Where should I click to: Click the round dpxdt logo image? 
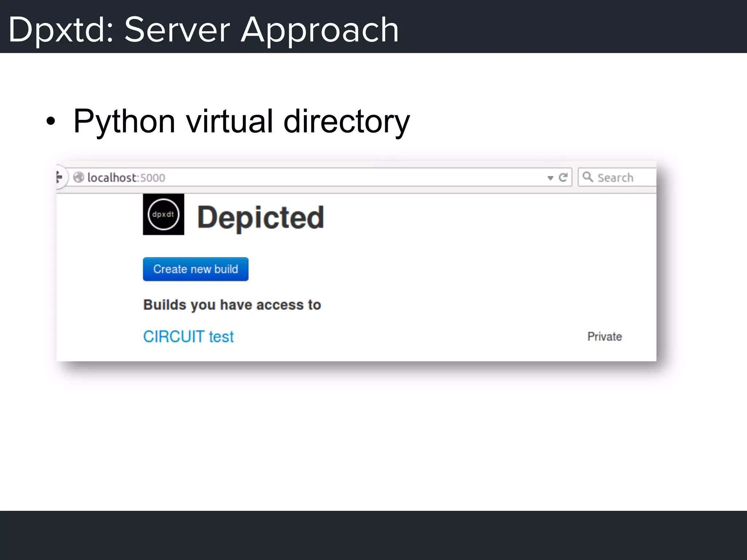point(163,214)
